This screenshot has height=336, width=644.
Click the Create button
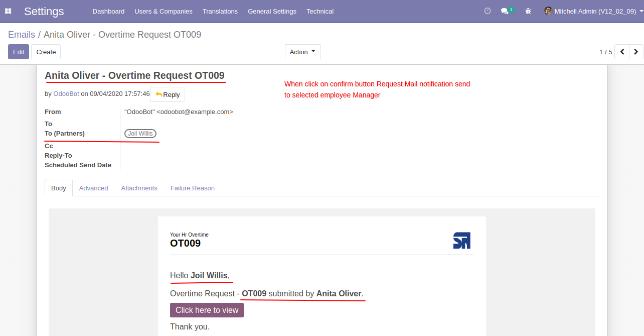tap(46, 52)
